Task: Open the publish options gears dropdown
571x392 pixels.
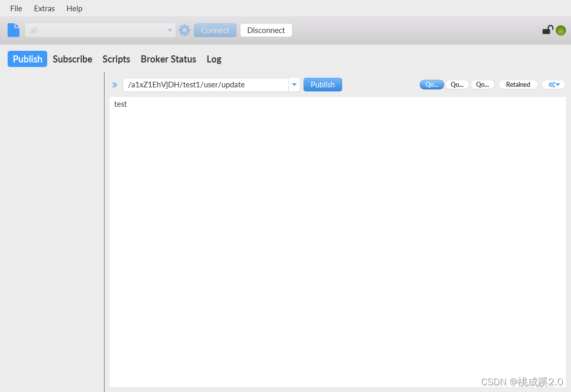Action: tap(553, 85)
